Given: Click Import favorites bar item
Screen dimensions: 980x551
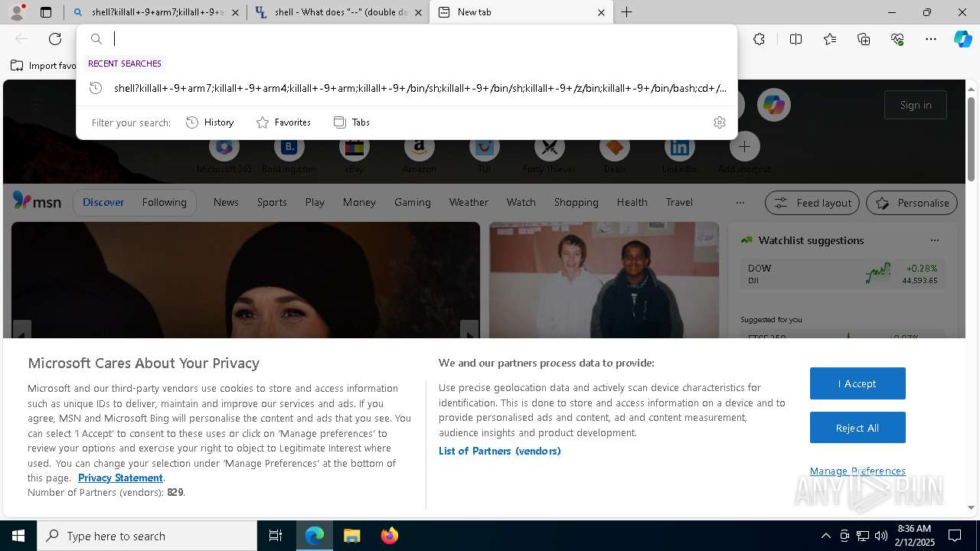Looking at the screenshot, I should (x=44, y=66).
